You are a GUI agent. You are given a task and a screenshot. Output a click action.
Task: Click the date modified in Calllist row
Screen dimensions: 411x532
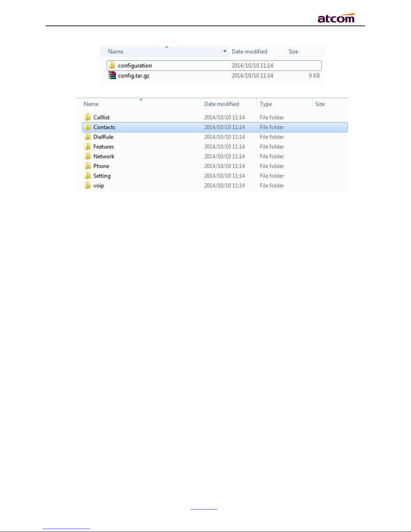tap(224, 117)
